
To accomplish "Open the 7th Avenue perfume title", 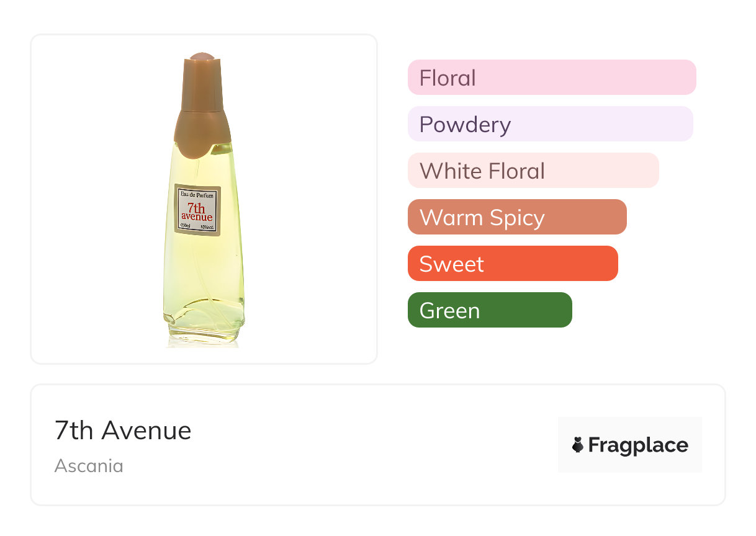I will click(x=123, y=430).
